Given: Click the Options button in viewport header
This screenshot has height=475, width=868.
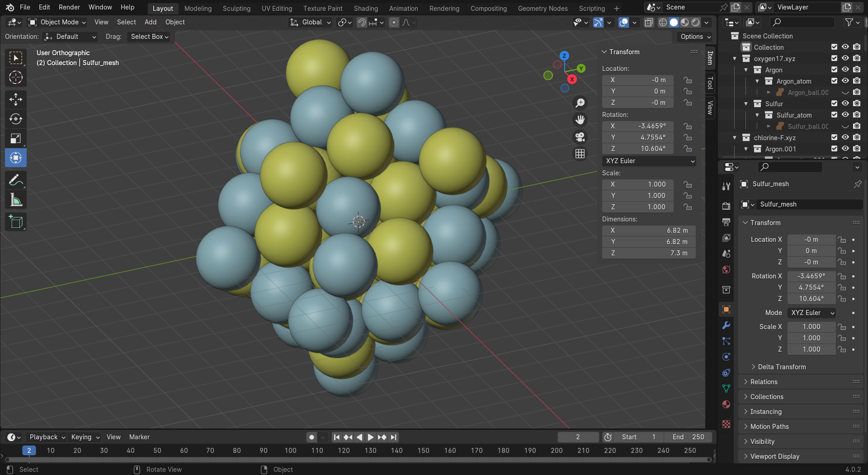Looking at the screenshot, I should (695, 37).
